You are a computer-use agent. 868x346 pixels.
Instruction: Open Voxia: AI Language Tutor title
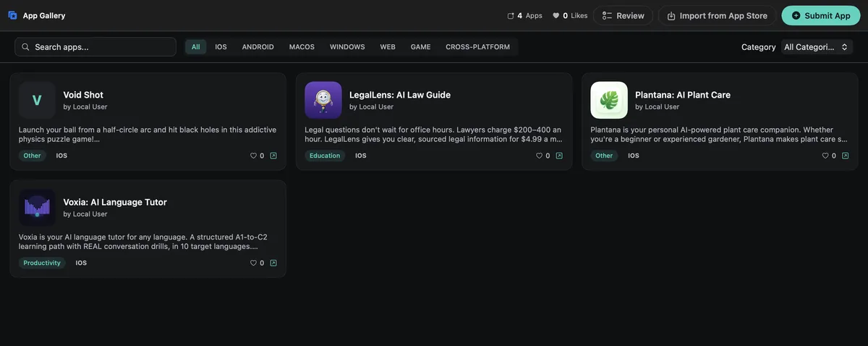(115, 202)
